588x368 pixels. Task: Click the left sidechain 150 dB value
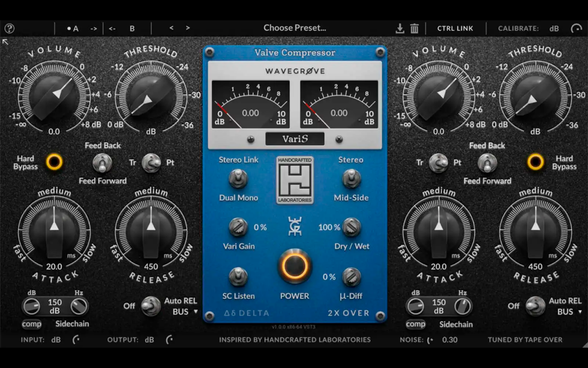[x=55, y=306]
